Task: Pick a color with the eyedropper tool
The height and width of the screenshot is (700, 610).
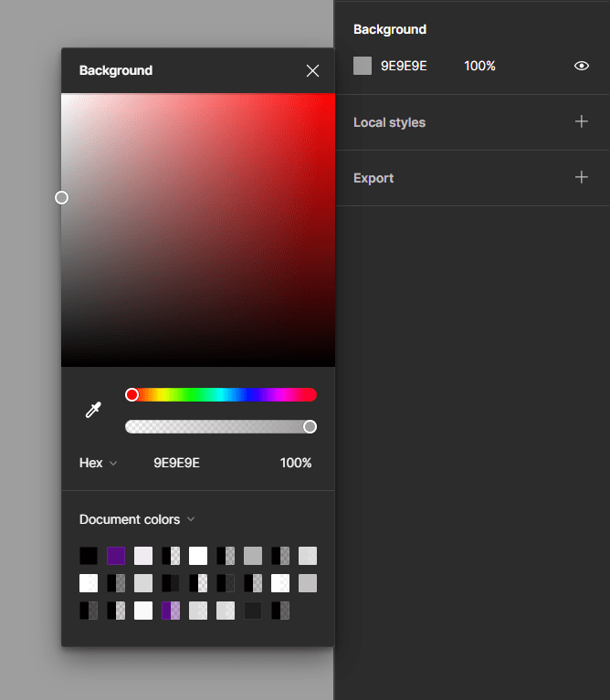Action: click(93, 411)
